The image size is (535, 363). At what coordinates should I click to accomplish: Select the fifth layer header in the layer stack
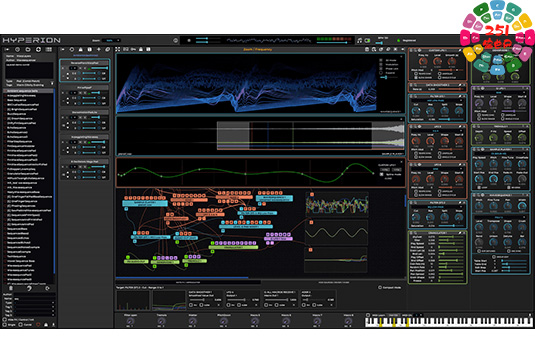[85, 162]
